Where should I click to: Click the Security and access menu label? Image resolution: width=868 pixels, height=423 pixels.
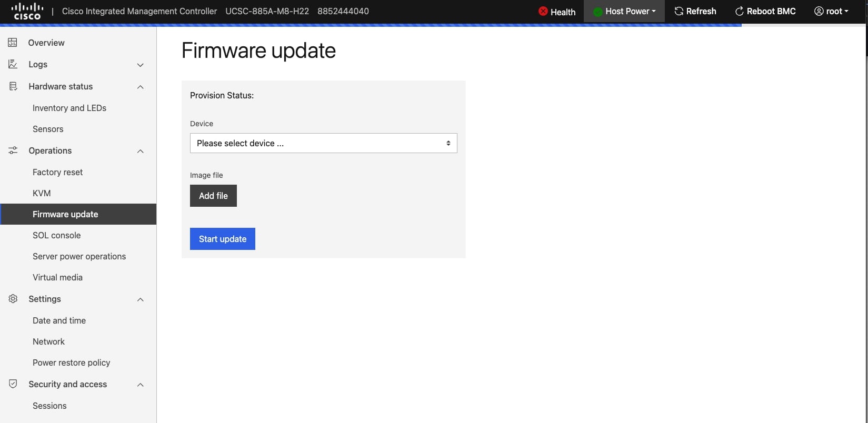point(68,384)
